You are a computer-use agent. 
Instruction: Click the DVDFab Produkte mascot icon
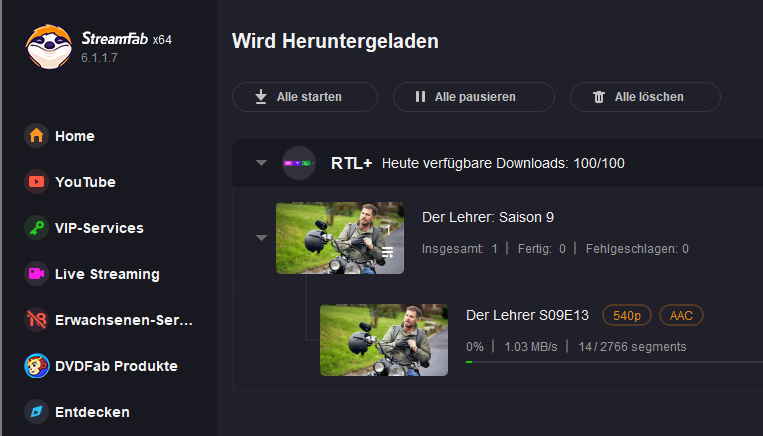click(x=36, y=366)
